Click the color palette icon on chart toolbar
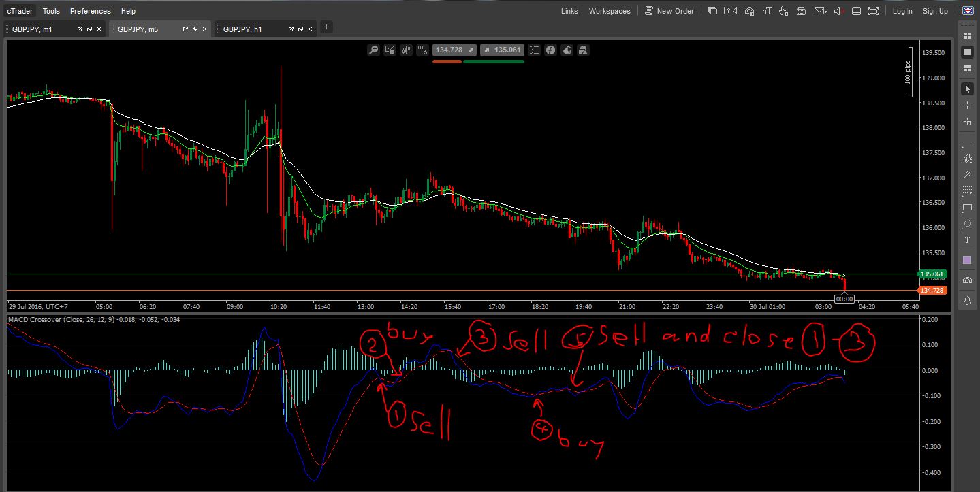This screenshot has height=492, width=980. [x=567, y=50]
